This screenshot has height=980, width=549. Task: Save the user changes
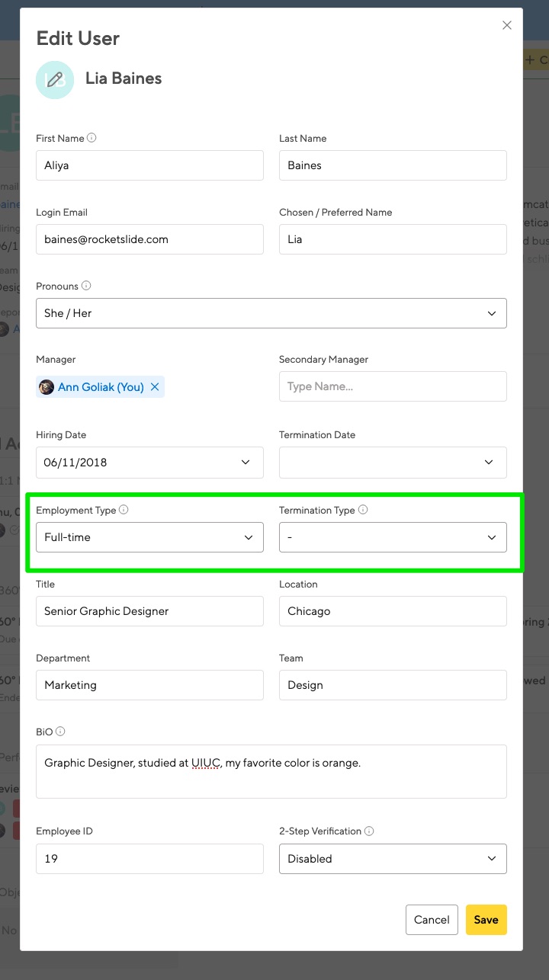(486, 919)
